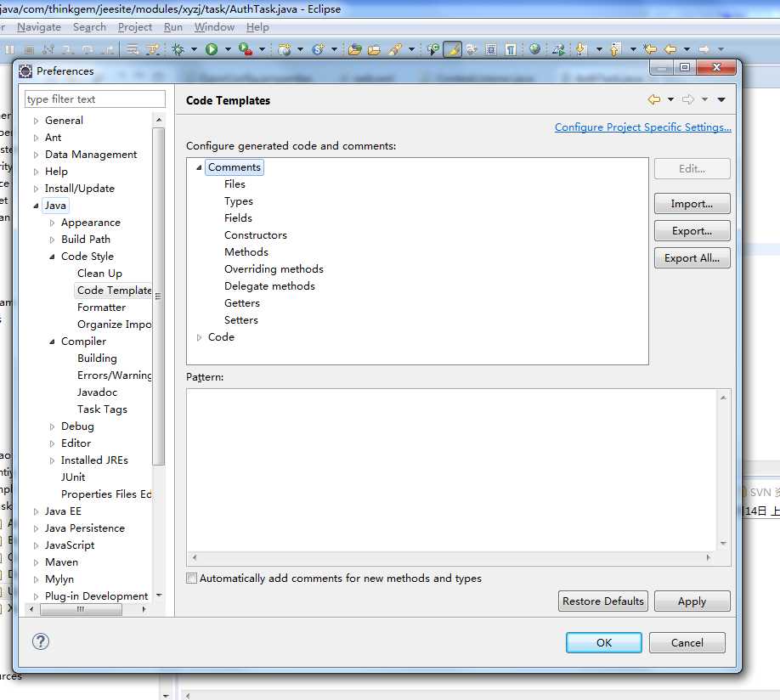Open the Search menu
Viewport: 780px width, 700px height.
89,27
